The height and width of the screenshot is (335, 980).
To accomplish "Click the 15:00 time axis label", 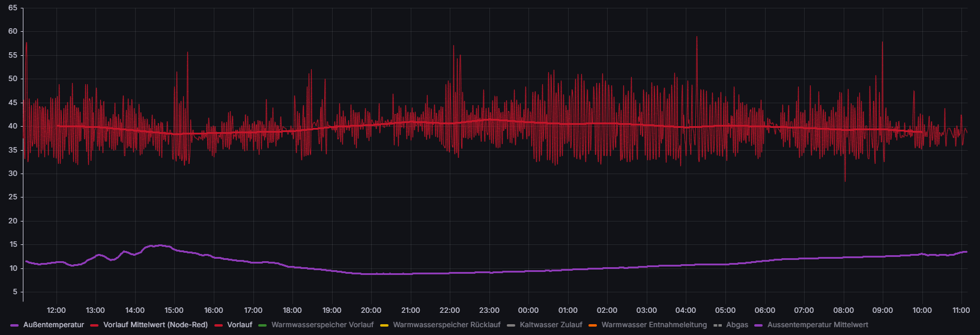I will pos(174,310).
